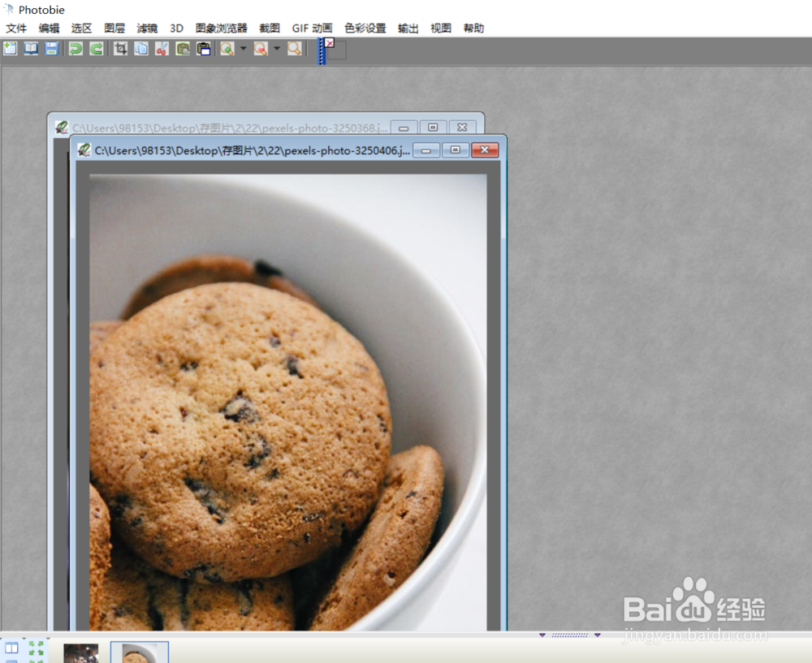Open the 选区 menu
The width and height of the screenshot is (812, 663).
[x=81, y=28]
